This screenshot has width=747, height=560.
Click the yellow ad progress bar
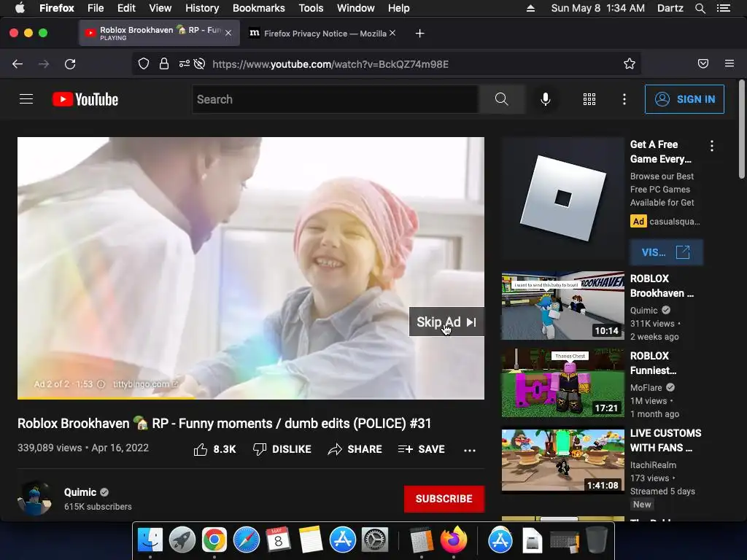(x=107, y=397)
